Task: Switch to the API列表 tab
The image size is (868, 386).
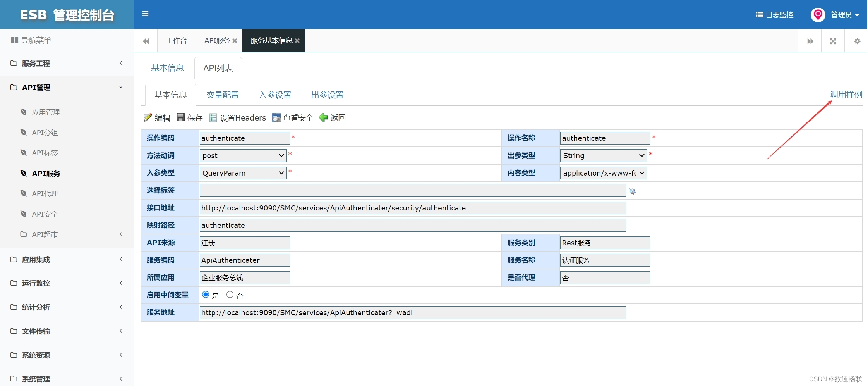Action: pyautogui.click(x=218, y=68)
